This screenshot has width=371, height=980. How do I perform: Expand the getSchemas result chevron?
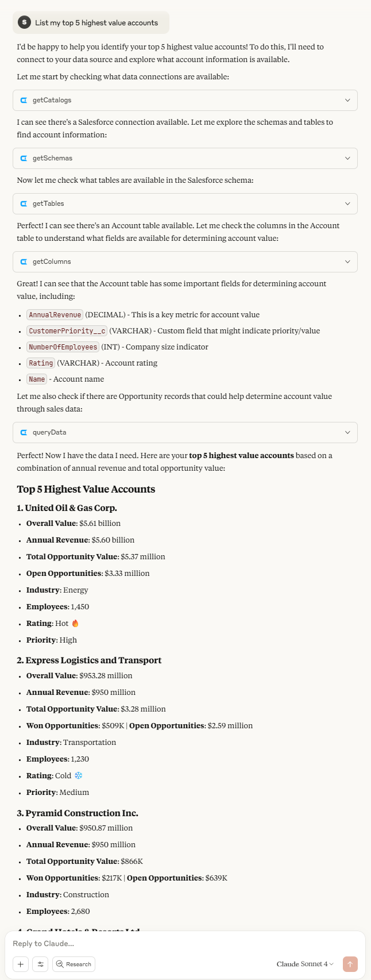point(347,158)
